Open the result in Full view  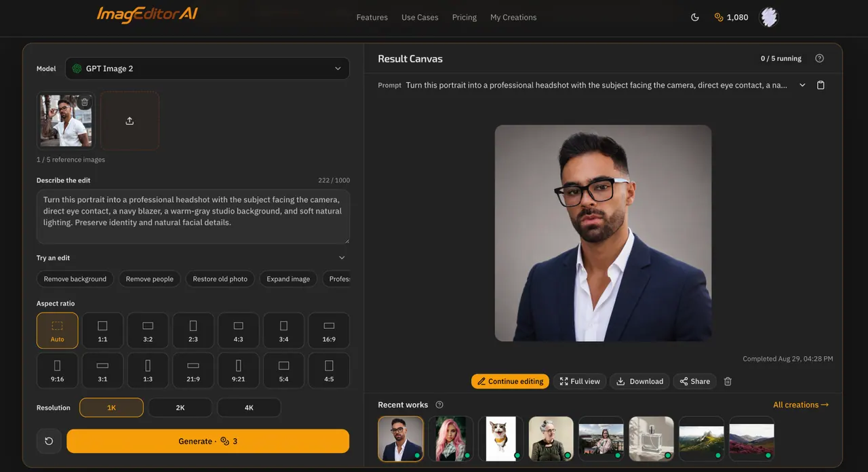[x=580, y=382]
